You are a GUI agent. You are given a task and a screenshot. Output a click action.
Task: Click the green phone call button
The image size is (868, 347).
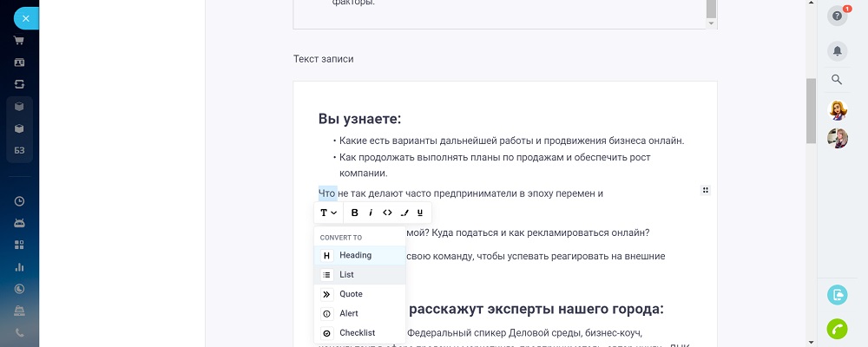pos(838,329)
